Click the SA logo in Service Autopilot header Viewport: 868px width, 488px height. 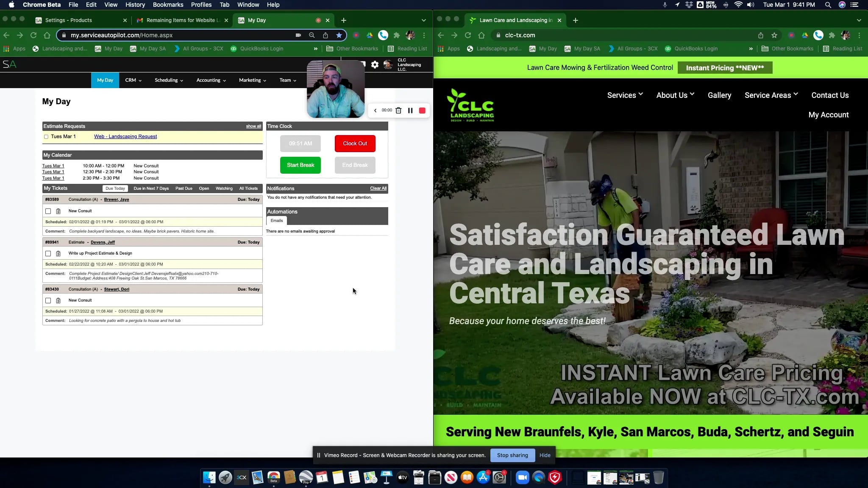pos(10,64)
